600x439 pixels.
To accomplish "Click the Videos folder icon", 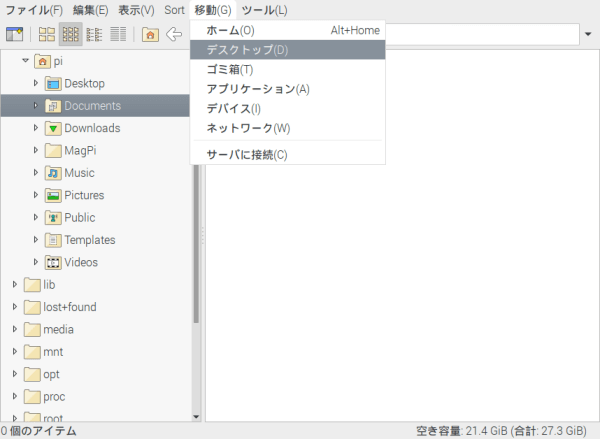I will tap(53, 262).
